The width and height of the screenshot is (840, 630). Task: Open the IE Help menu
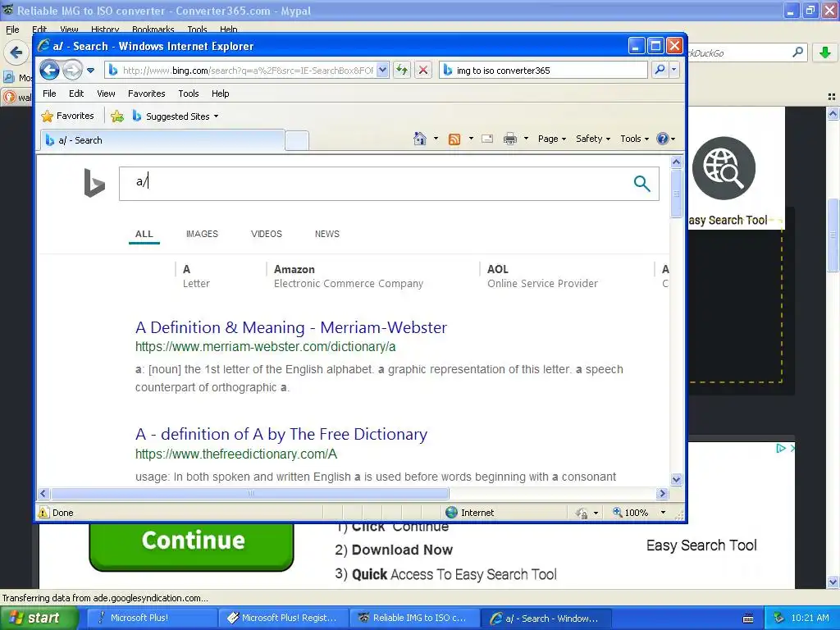(220, 94)
